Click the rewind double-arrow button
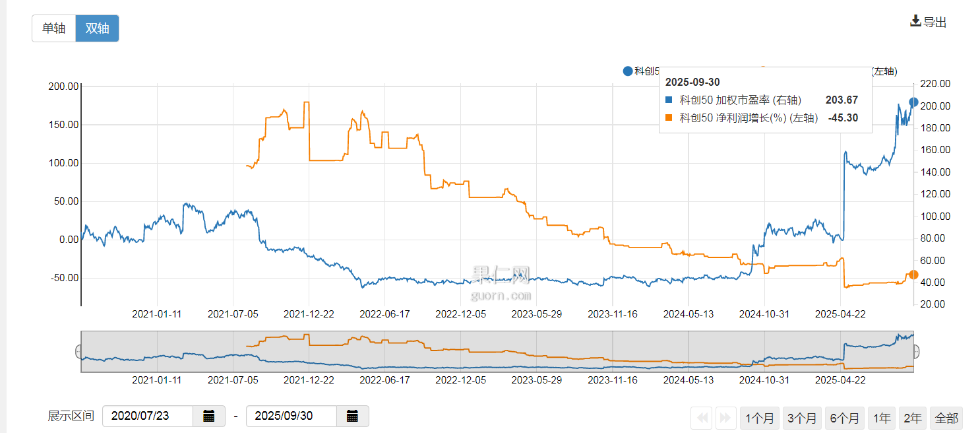The height and width of the screenshot is (433, 980). (702, 418)
